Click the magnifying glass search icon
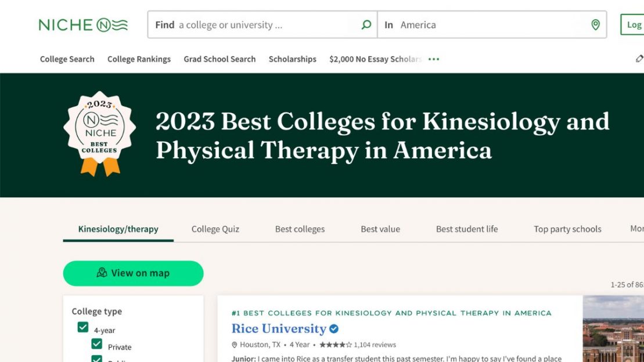The width and height of the screenshot is (644, 362). [366, 24]
